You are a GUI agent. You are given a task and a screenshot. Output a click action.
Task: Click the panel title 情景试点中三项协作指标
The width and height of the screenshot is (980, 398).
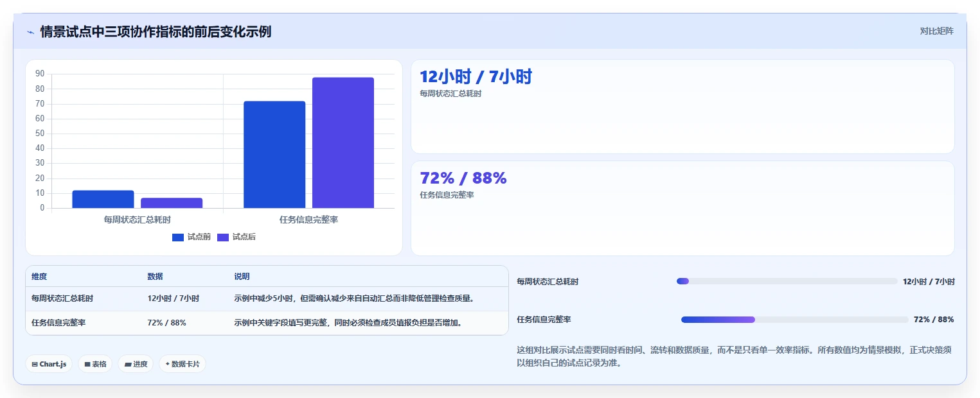tap(156, 31)
